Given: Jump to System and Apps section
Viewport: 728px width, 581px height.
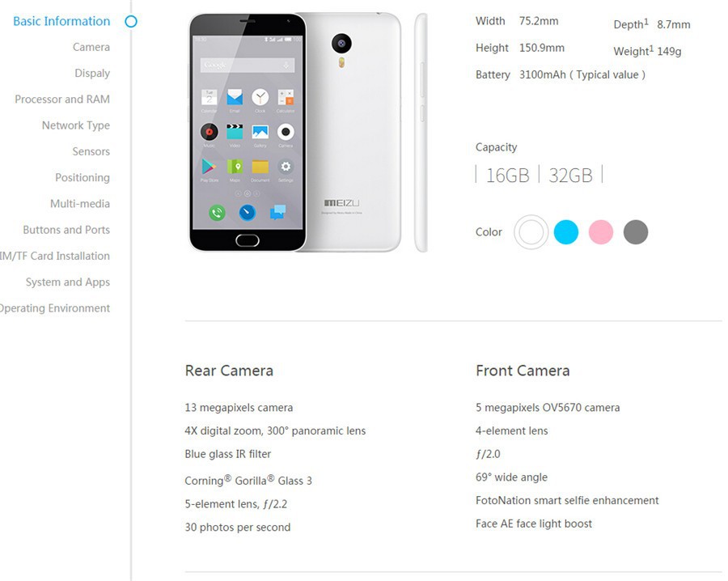Looking at the screenshot, I should pyautogui.click(x=68, y=282).
